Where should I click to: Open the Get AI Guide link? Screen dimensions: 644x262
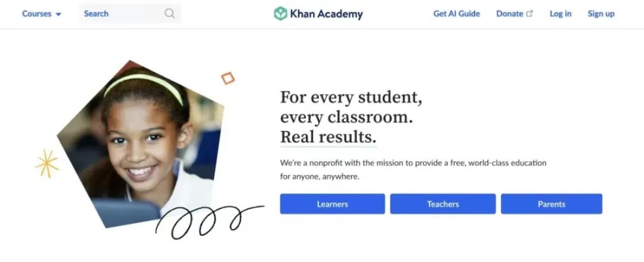click(x=456, y=14)
